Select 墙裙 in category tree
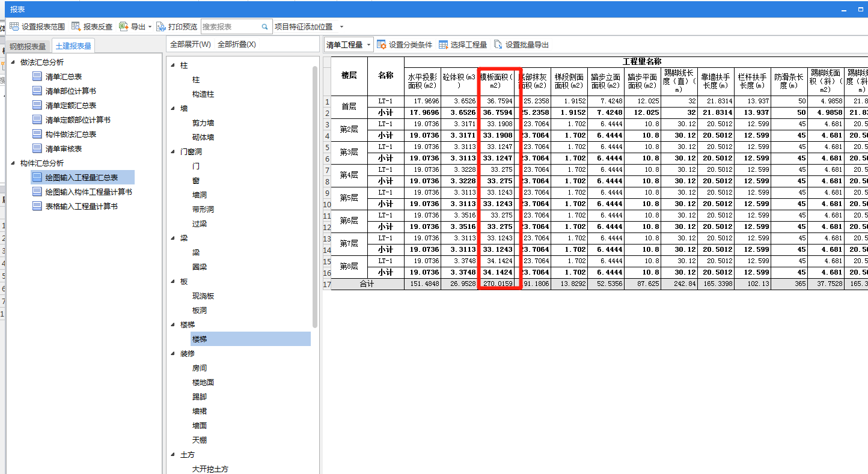 pyautogui.click(x=200, y=412)
